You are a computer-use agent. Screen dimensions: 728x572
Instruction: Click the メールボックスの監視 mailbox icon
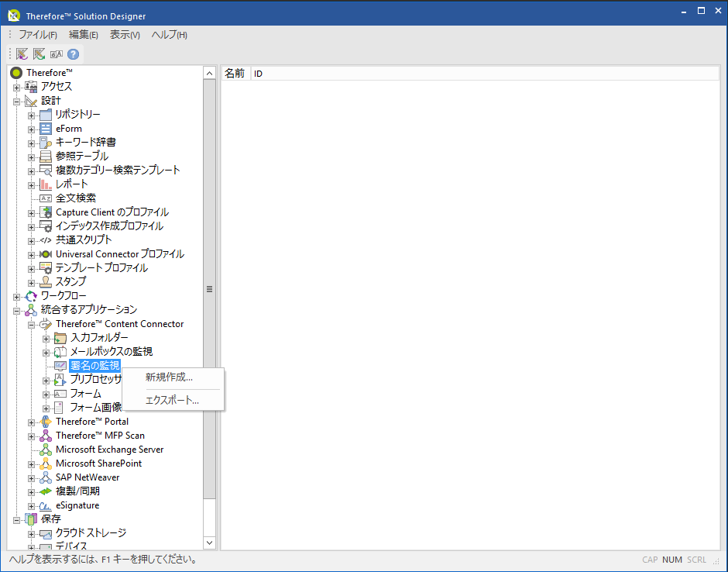pyautogui.click(x=60, y=352)
